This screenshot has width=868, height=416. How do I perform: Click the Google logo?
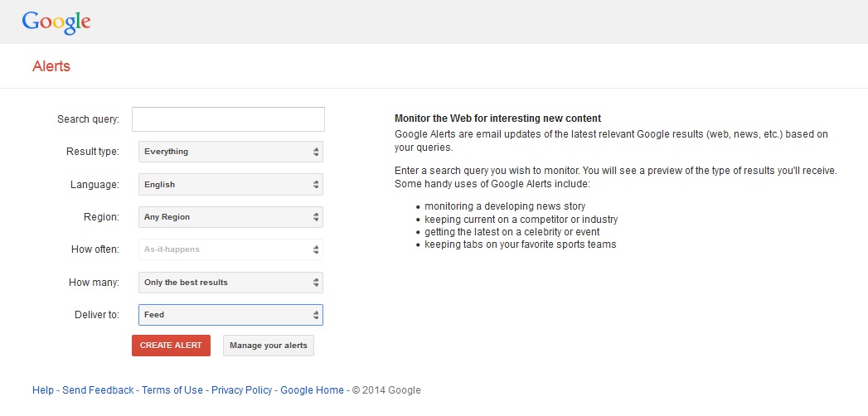click(x=56, y=22)
